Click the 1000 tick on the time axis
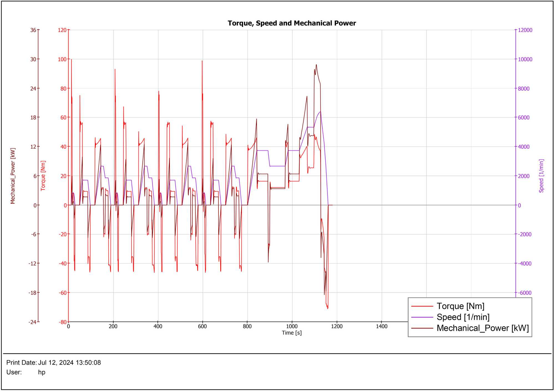Viewport: 555px width, 392px height. click(292, 327)
